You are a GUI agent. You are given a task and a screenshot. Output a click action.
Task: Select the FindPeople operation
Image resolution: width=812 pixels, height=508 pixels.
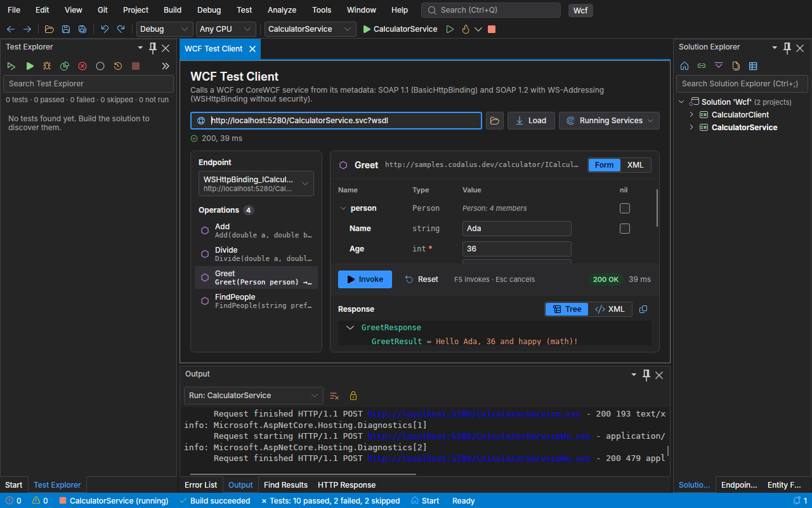(256, 301)
